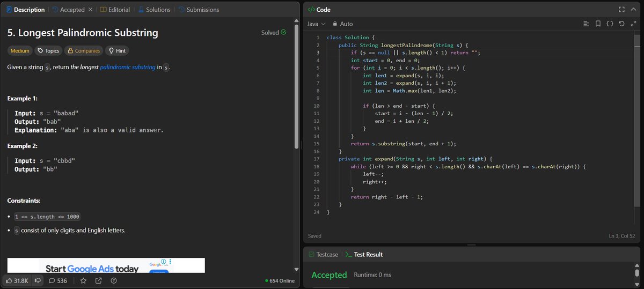Open the Java language dropdown
Screen dimensions: 644x289
click(x=316, y=24)
